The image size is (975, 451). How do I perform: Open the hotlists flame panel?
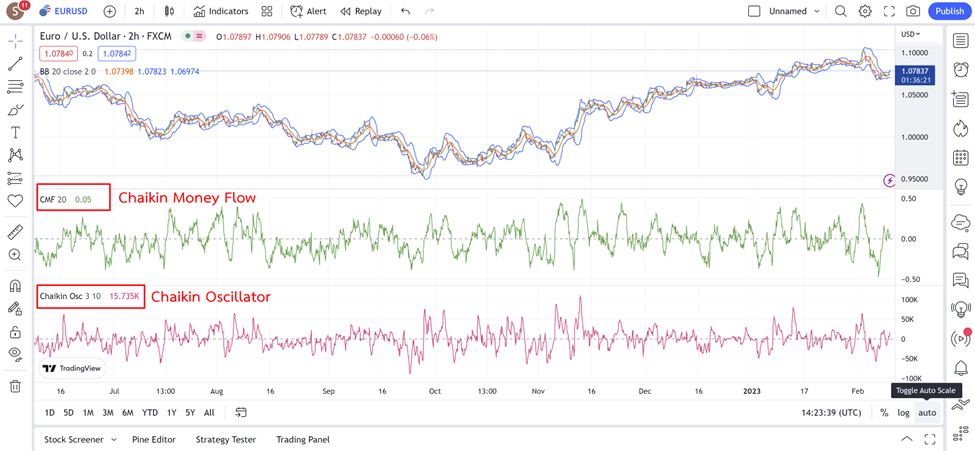[960, 128]
